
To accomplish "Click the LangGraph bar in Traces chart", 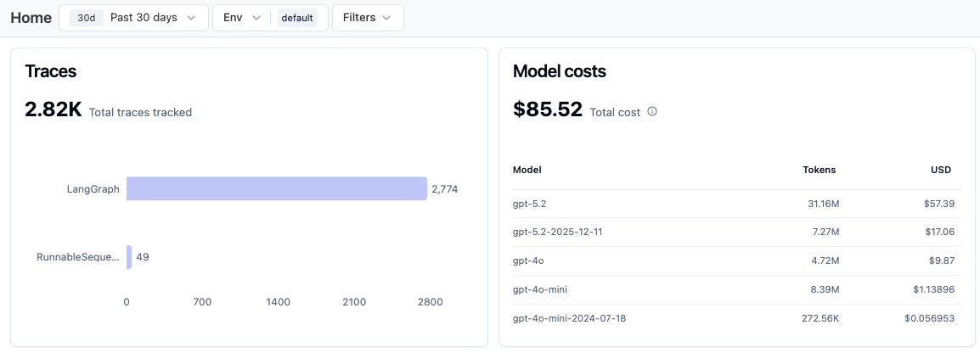I will (277, 188).
